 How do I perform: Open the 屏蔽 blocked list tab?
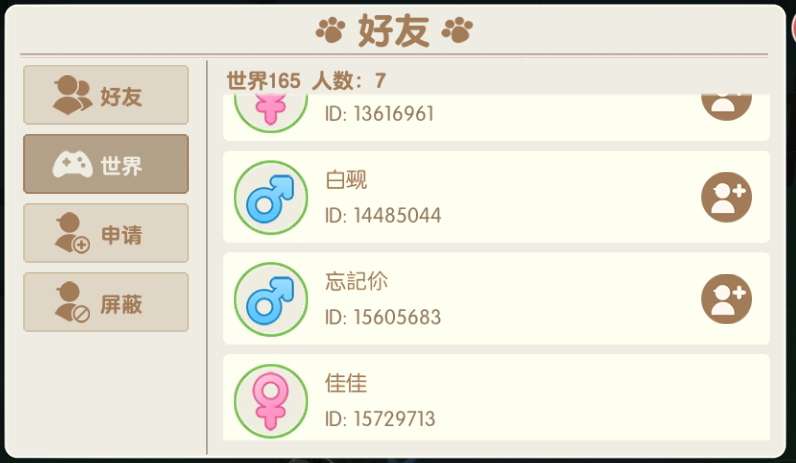[x=106, y=302]
